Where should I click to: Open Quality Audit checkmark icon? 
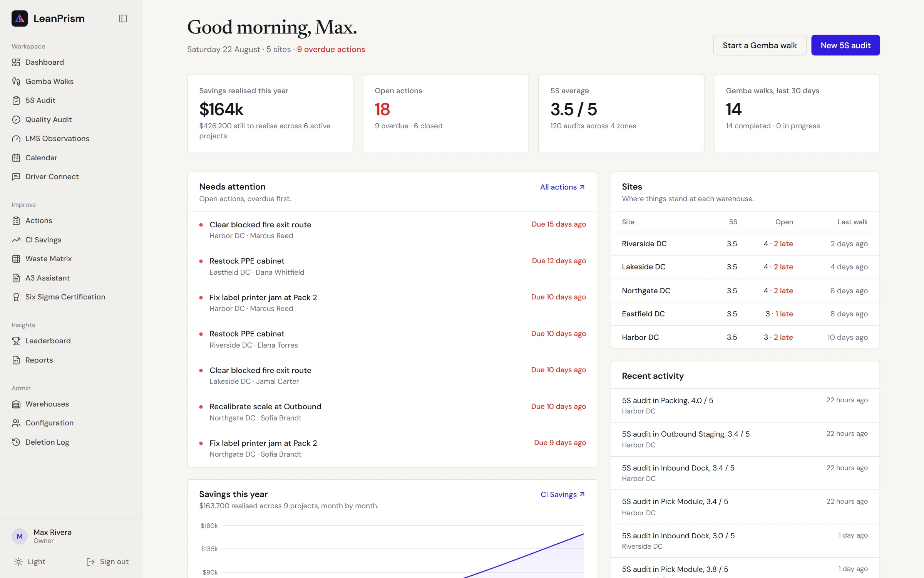pos(16,119)
